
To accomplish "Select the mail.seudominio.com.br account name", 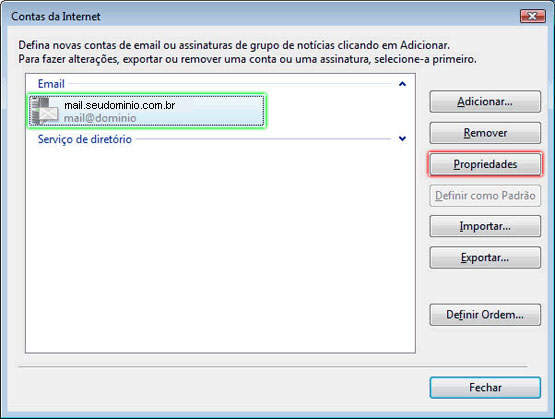I will pos(120,105).
